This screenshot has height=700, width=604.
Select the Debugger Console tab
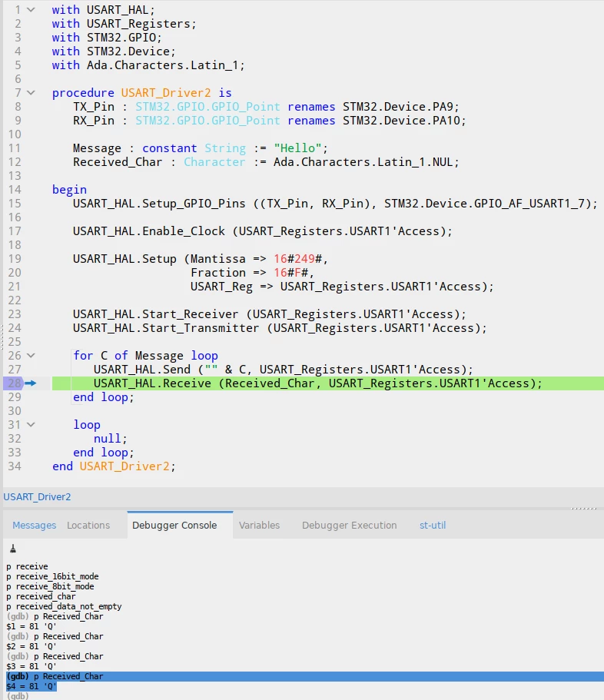point(174,525)
